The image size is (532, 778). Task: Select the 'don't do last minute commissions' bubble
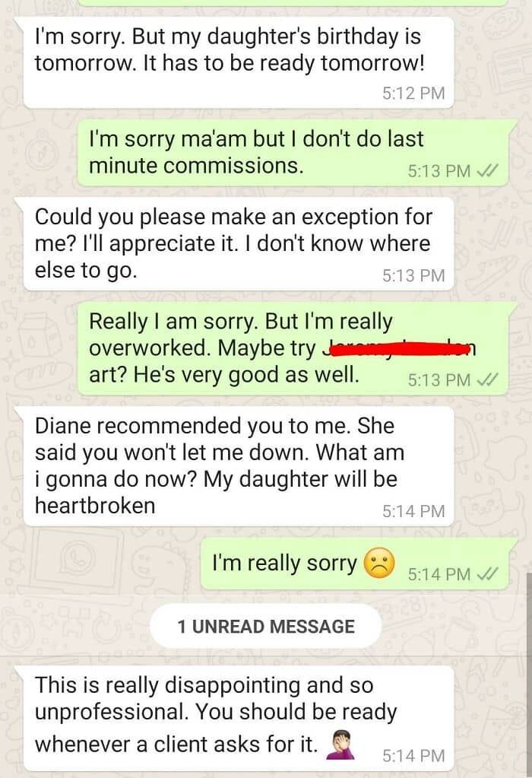pyautogui.click(x=293, y=153)
